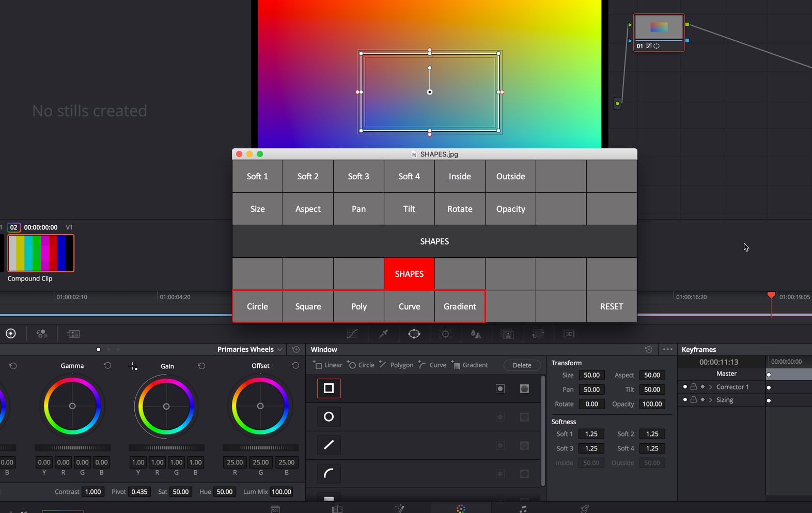Click Square cell in SHAPES.jpg window
The image size is (812, 513).
[308, 306]
